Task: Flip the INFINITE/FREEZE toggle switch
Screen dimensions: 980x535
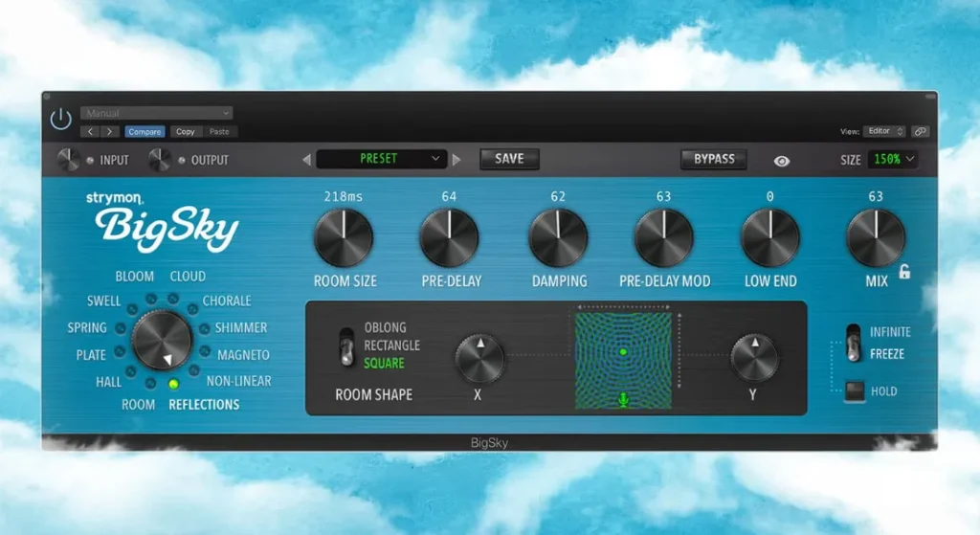Action: pyautogui.click(x=853, y=343)
